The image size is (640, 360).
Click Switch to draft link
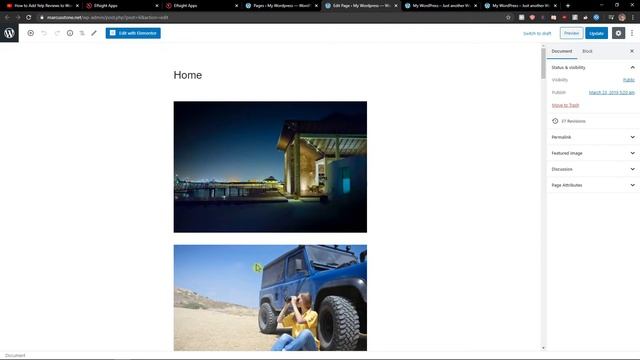pos(537,33)
